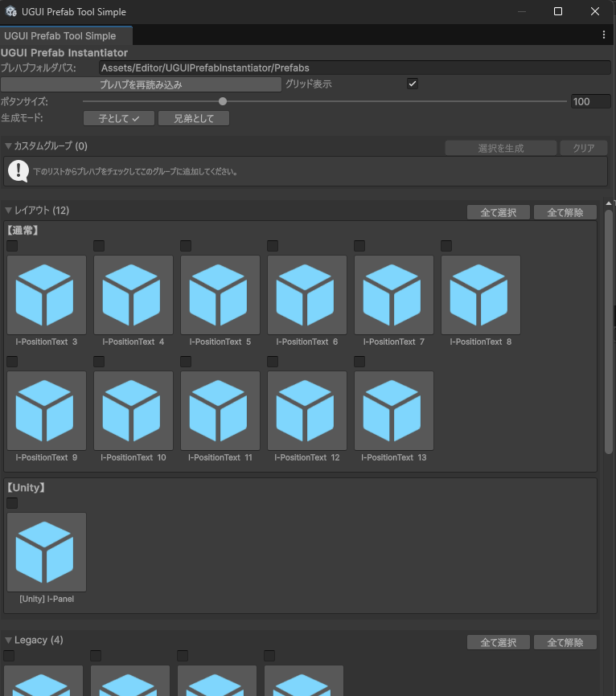Select 兄弟として generation mode
Screen dimensions: 616x696
[194, 118]
